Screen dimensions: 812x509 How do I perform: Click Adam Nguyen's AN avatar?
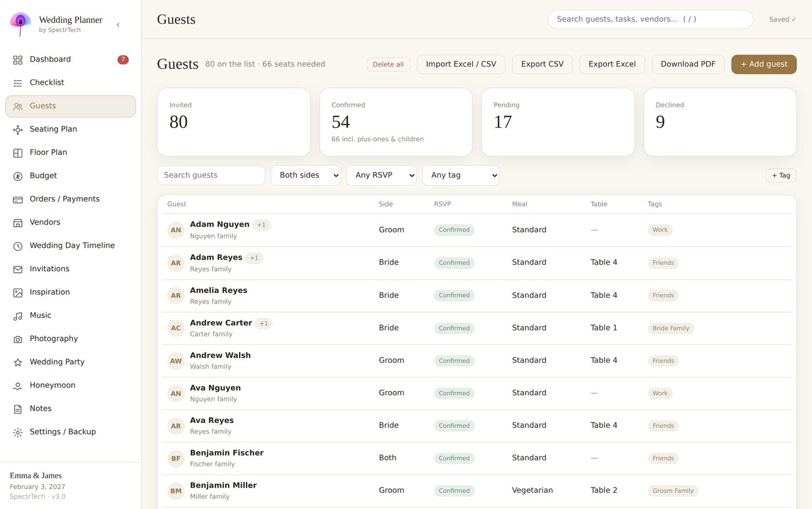(176, 230)
